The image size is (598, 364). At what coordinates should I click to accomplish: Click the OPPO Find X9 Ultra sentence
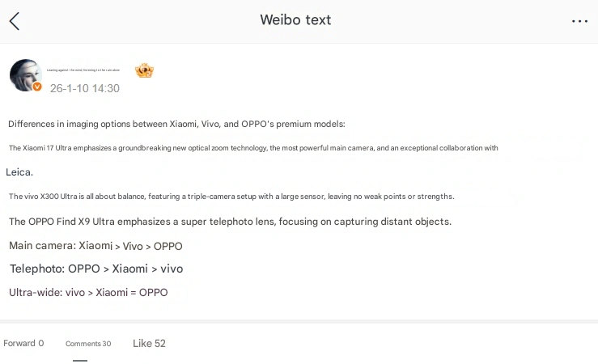click(x=230, y=222)
